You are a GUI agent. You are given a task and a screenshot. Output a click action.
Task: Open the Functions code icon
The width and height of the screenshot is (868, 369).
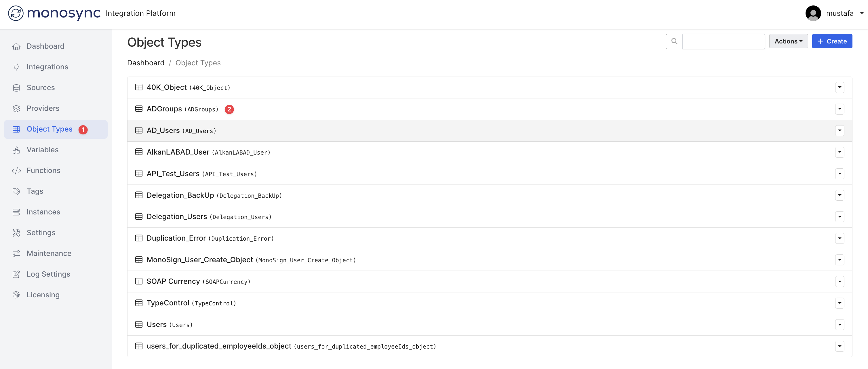(x=16, y=170)
